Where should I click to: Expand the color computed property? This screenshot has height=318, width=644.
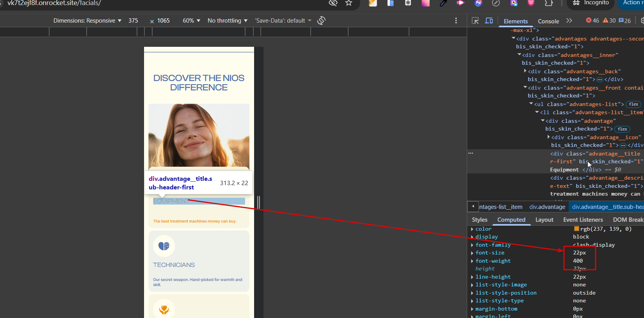point(472,229)
